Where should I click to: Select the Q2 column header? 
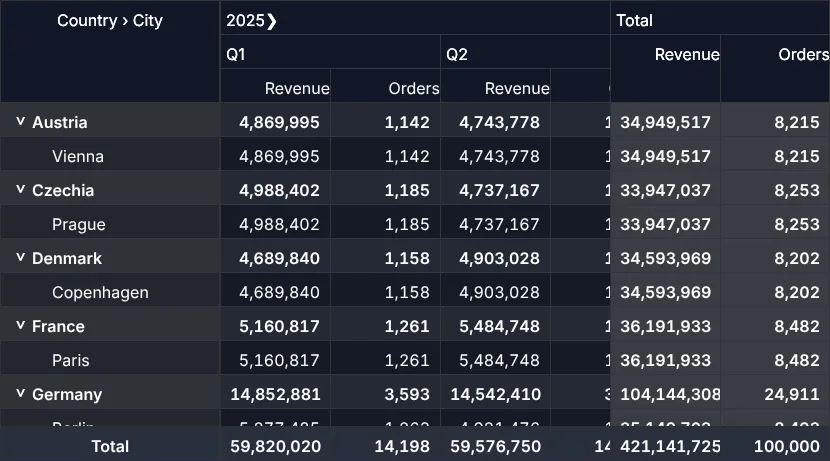click(525, 54)
